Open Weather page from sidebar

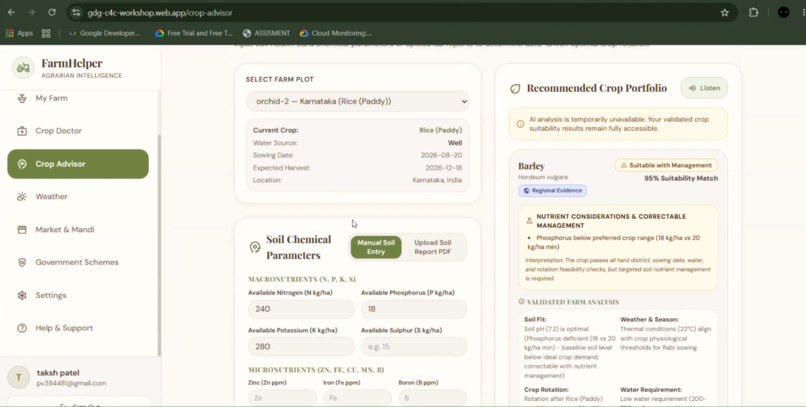[78, 197]
